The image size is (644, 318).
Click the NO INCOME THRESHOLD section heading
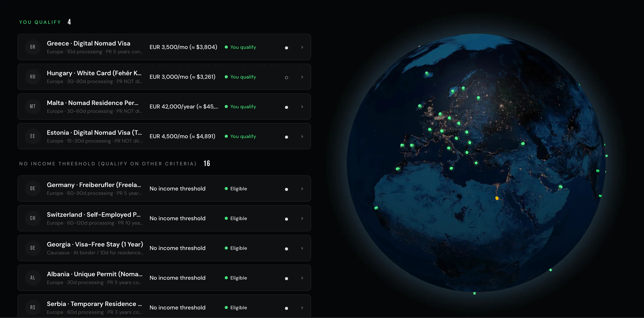point(108,164)
